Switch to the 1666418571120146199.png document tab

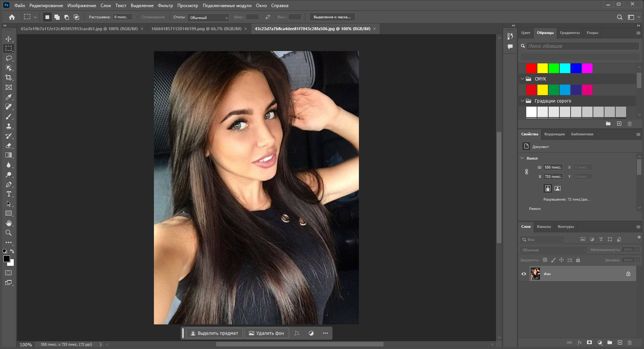click(196, 29)
